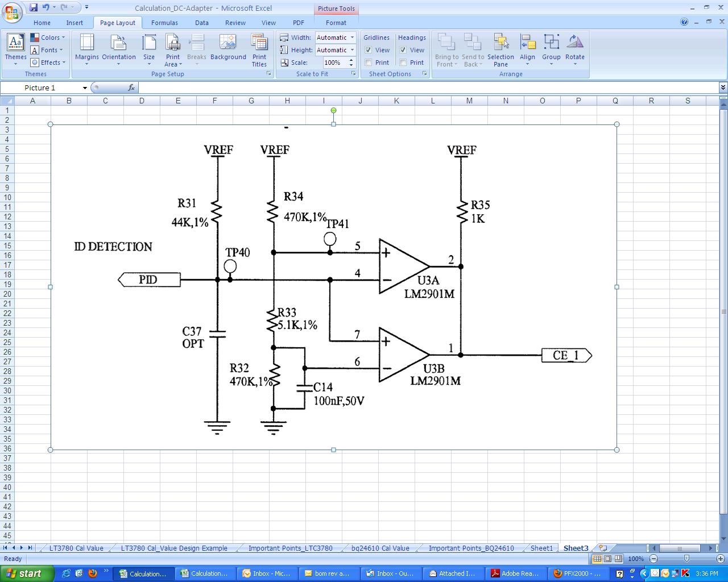Switch to the Insert ribbon tab
Image resolution: width=728 pixels, height=582 pixels.
(75, 23)
